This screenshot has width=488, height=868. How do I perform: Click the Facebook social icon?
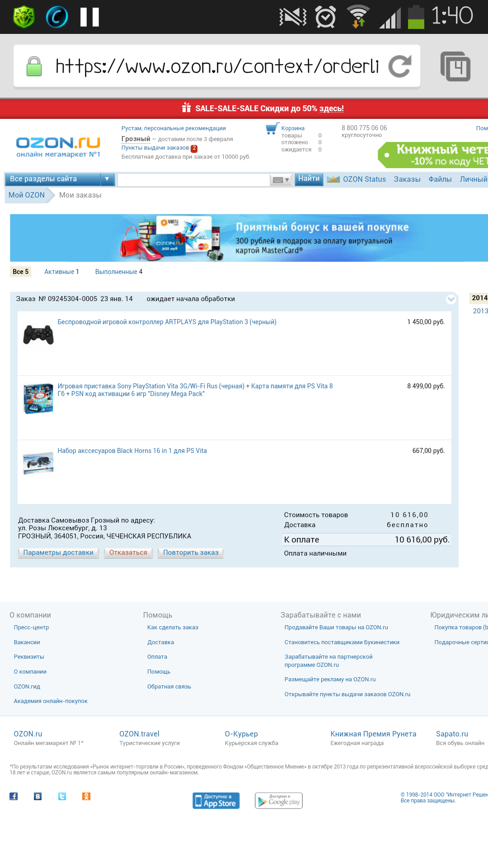point(14,796)
